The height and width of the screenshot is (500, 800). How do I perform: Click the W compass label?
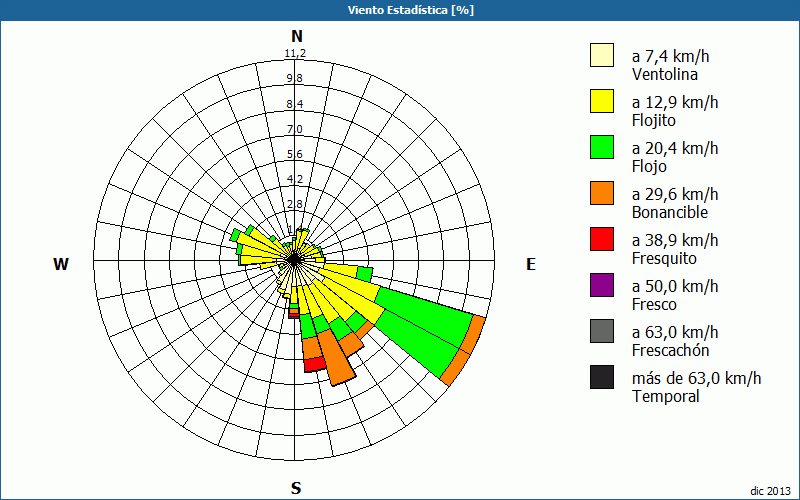tap(61, 264)
